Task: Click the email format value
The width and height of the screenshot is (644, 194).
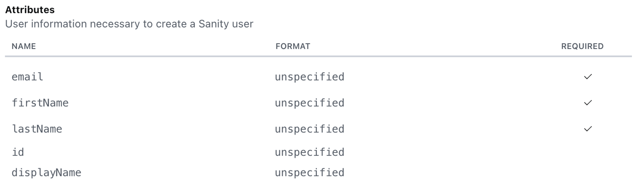Action: [309, 77]
